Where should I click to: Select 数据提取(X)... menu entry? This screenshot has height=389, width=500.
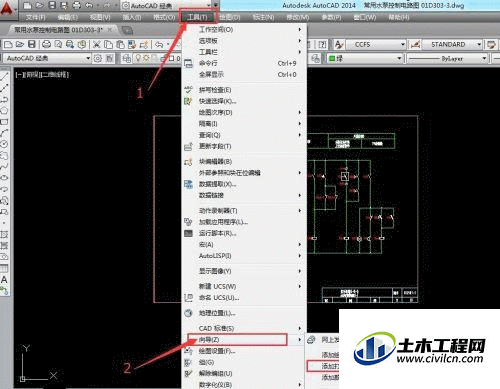pos(244,184)
